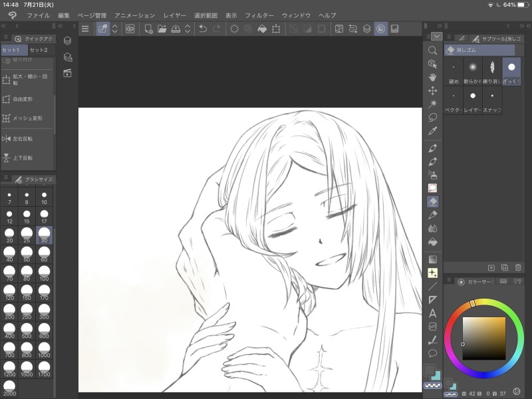Click 自由変形 quick access button
Screen dimensions: 532x399
27,99
